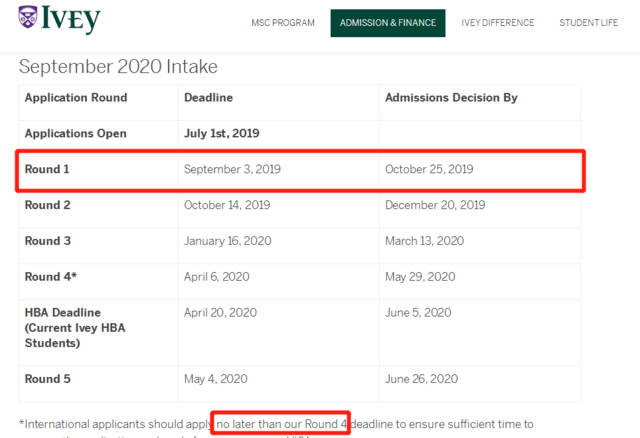Screen dimensions: 640x438
Task: Click the Ivey logo
Action: click(x=60, y=19)
